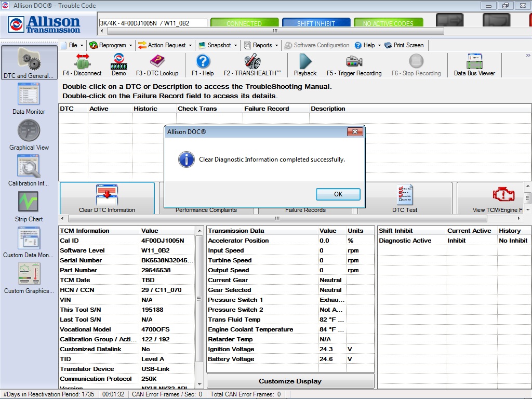
Task: Click the SHIFT INHIBIT status indicator
Action: (x=316, y=22)
